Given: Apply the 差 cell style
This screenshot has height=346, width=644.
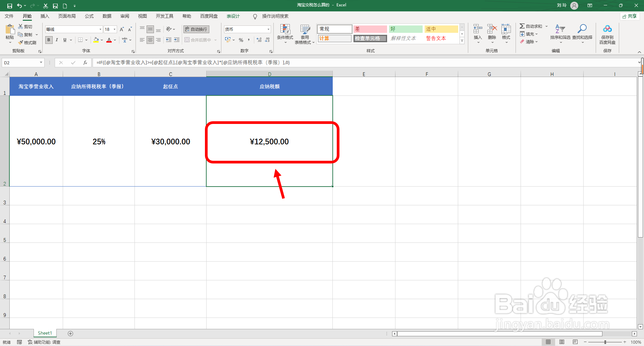Looking at the screenshot, I should [x=370, y=29].
